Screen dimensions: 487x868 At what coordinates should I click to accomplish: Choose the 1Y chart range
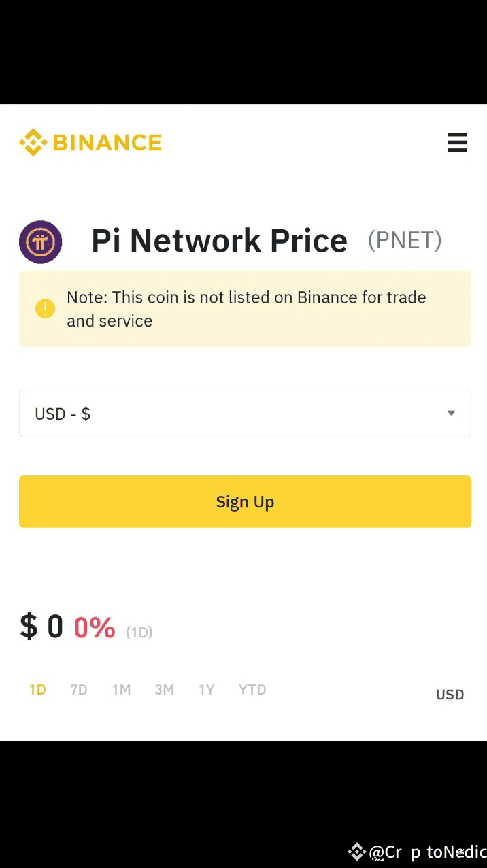click(207, 690)
